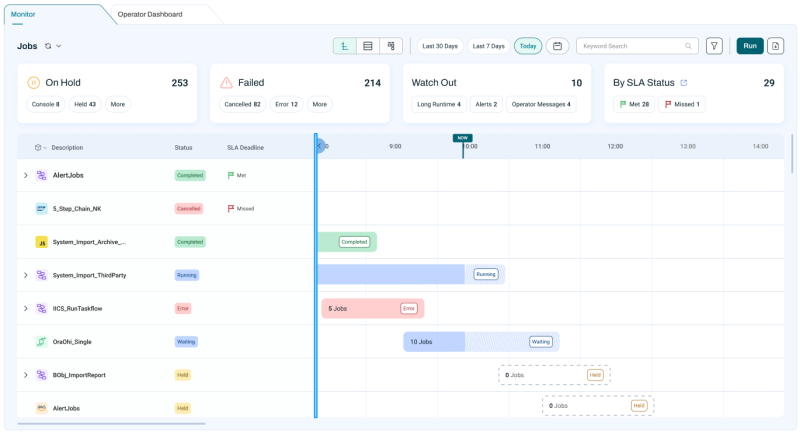This screenshot has width=800, height=436.
Task: Collapse the timeline panel with arrow handle
Action: click(319, 146)
